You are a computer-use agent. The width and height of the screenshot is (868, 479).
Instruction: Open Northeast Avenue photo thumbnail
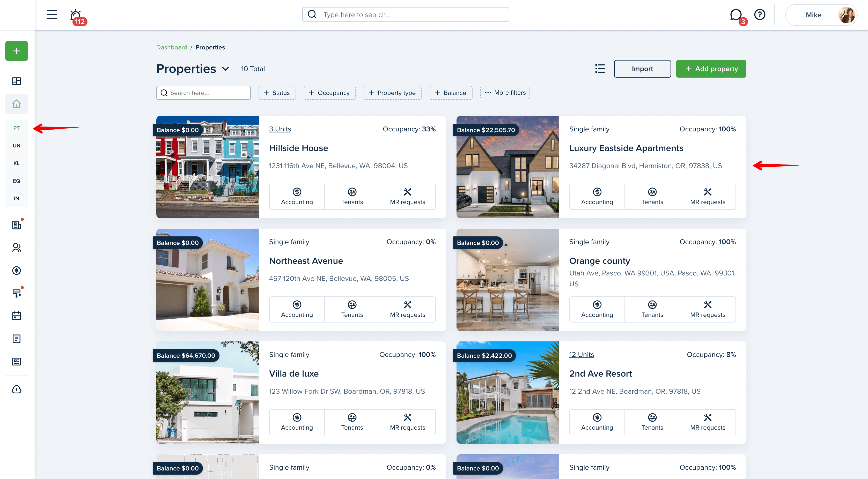coord(208,280)
